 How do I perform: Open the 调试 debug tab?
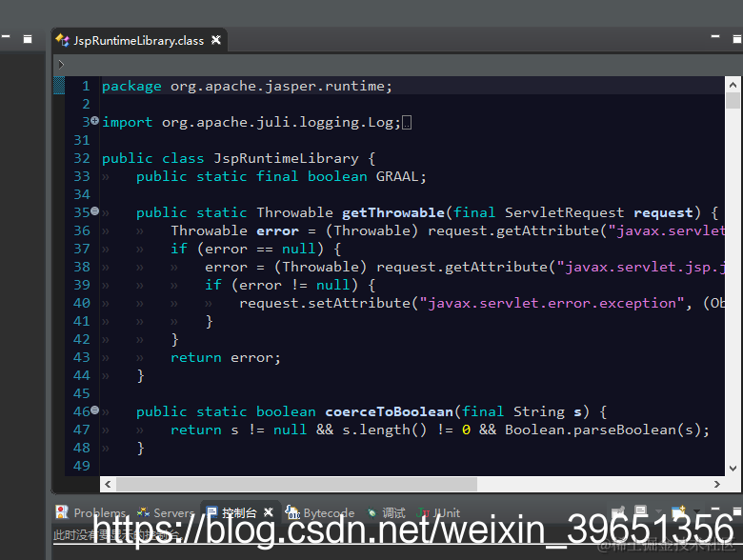(387, 512)
